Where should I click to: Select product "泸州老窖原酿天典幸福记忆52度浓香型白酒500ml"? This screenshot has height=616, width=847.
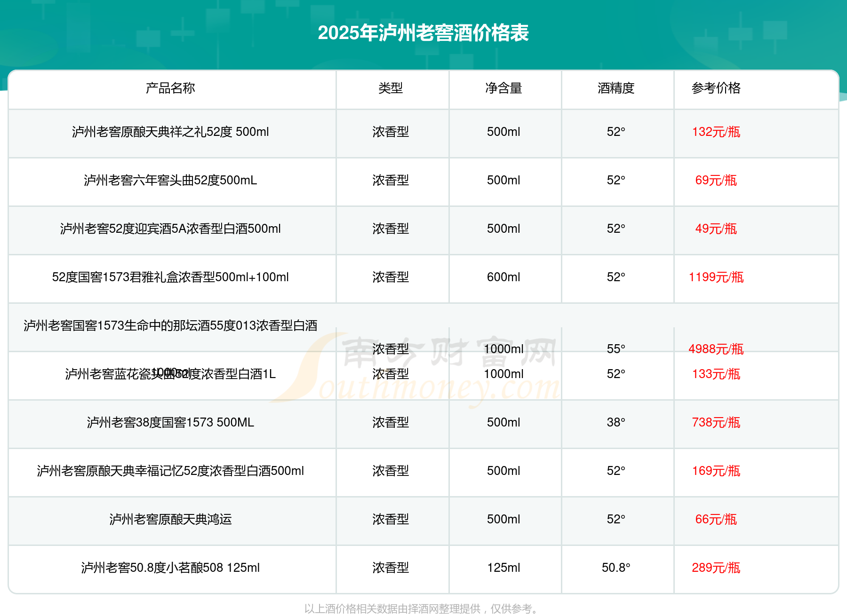coord(170,471)
